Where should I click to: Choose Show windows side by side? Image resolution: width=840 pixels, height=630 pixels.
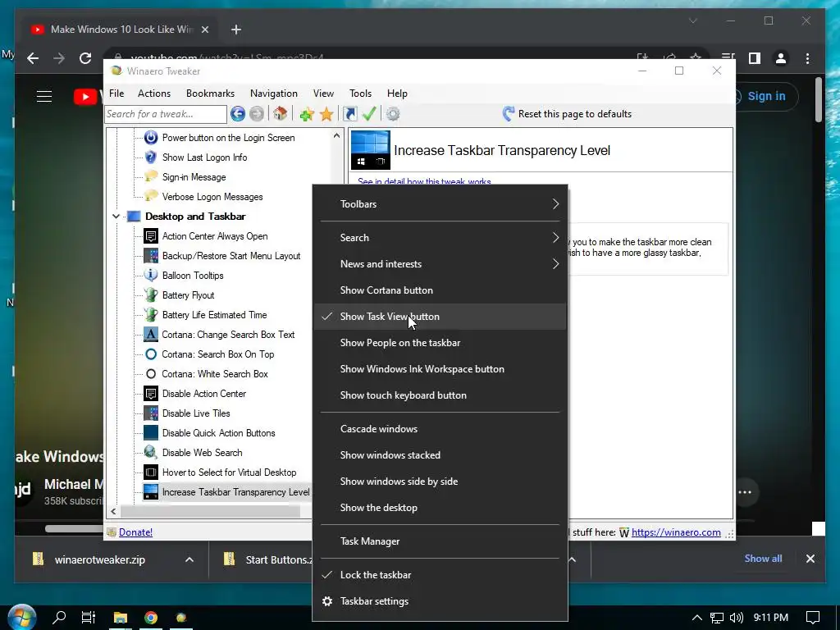pyautogui.click(x=440, y=482)
